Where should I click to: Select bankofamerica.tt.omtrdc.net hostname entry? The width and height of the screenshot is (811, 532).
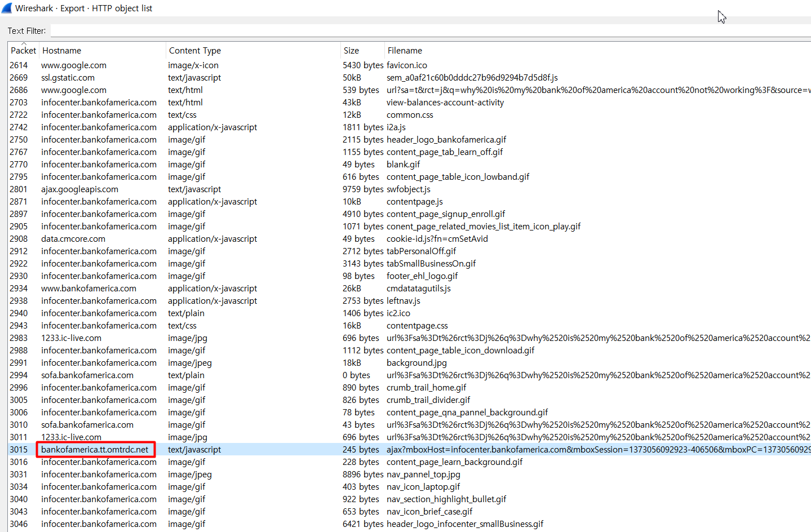pos(95,450)
